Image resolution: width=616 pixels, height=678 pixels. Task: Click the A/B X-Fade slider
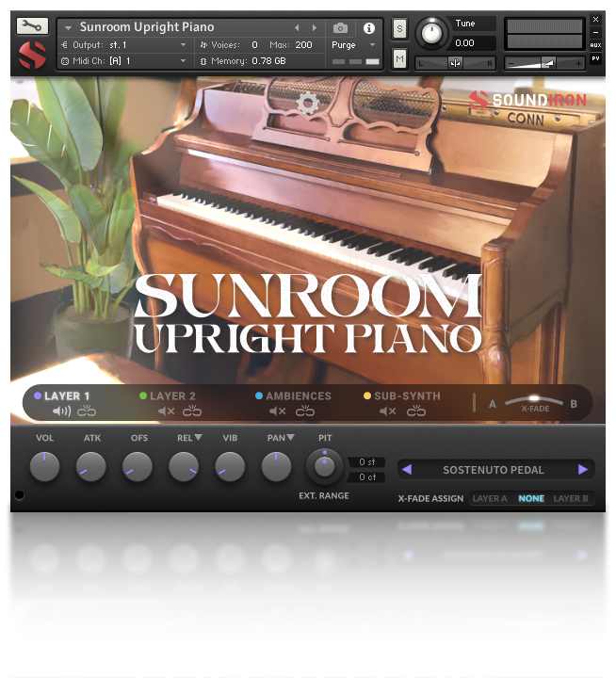coord(534,399)
